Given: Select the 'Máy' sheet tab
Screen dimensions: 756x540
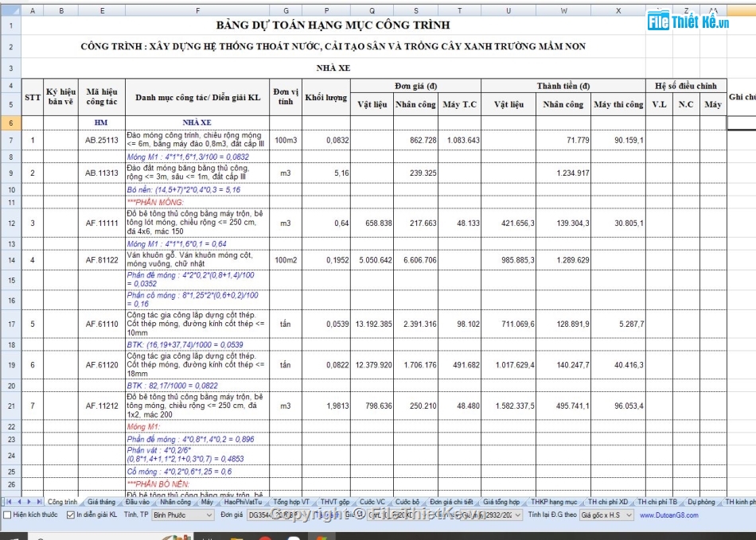Looking at the screenshot, I should pos(208,502).
